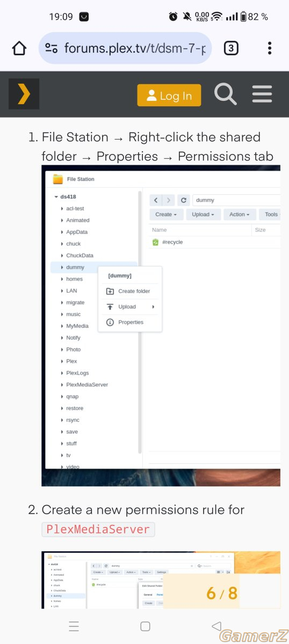
Task: Open Android recent apps button
Action: (x=74, y=626)
